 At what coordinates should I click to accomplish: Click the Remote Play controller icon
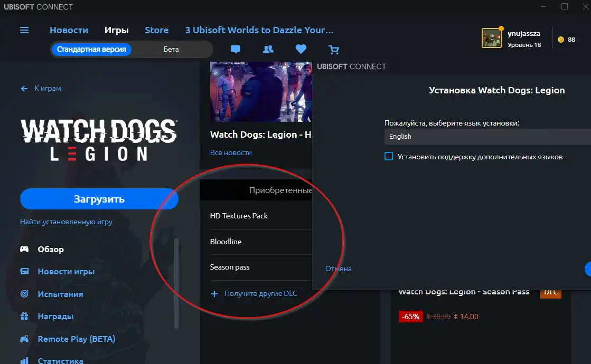[24, 339]
